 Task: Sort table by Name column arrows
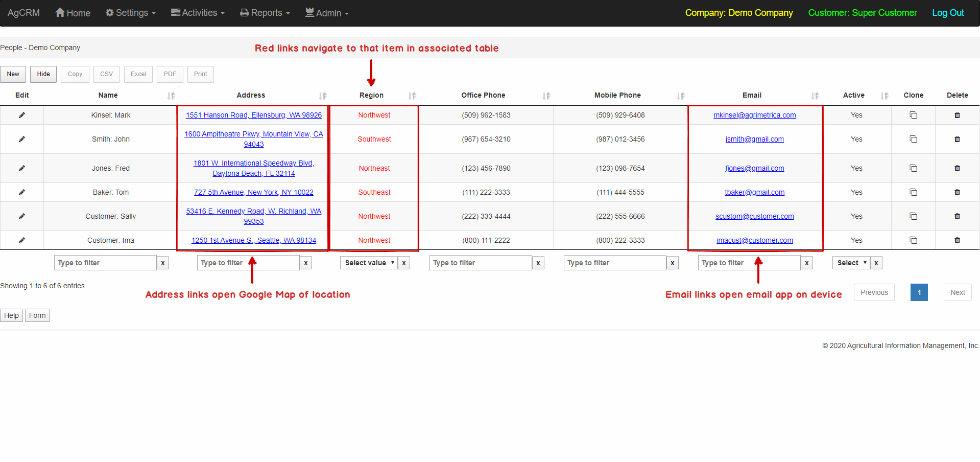[x=171, y=96]
